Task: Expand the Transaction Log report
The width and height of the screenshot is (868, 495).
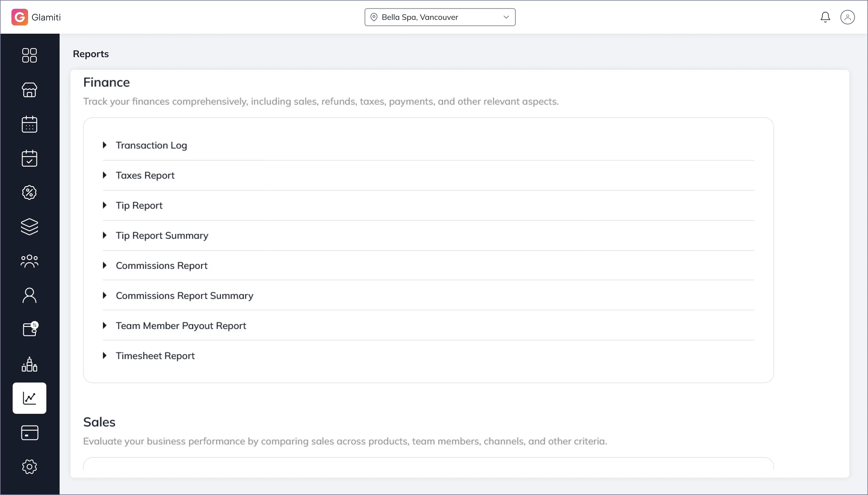Action: point(151,145)
